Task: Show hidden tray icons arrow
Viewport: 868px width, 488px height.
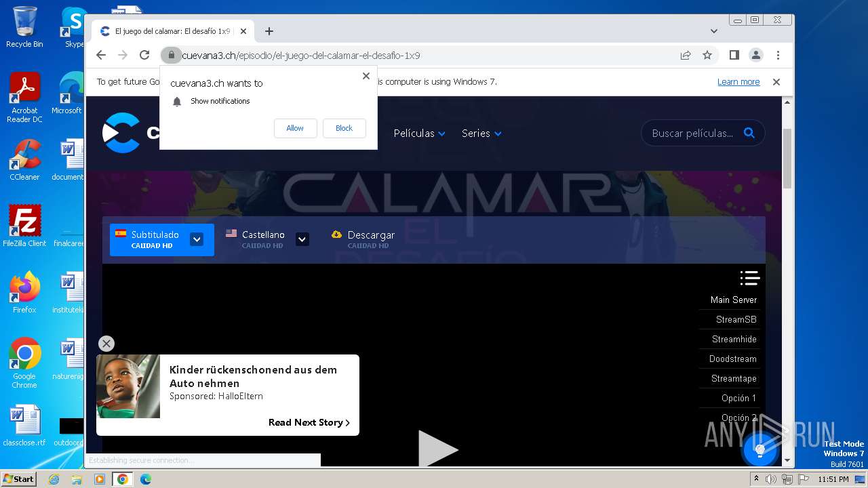Action: click(x=757, y=479)
